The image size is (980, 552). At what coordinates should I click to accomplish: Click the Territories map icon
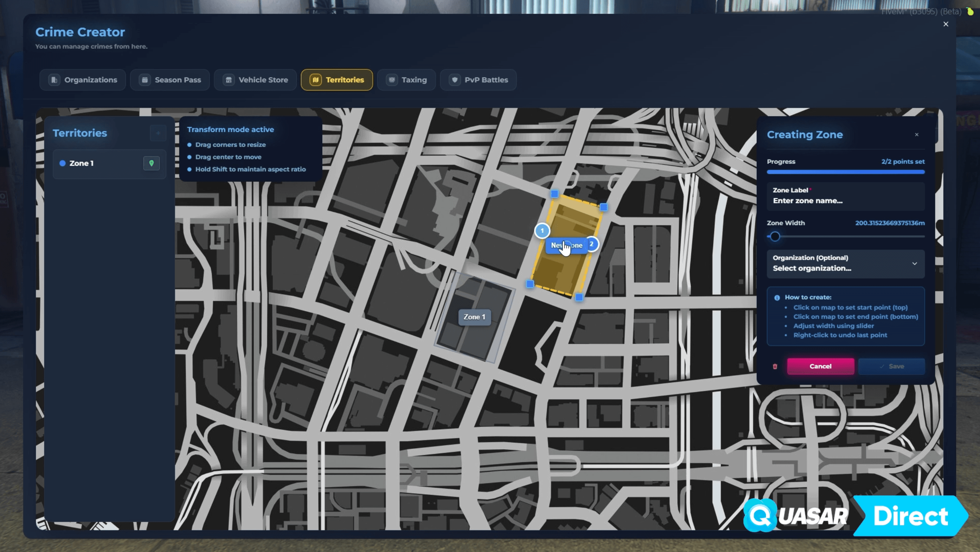click(315, 80)
